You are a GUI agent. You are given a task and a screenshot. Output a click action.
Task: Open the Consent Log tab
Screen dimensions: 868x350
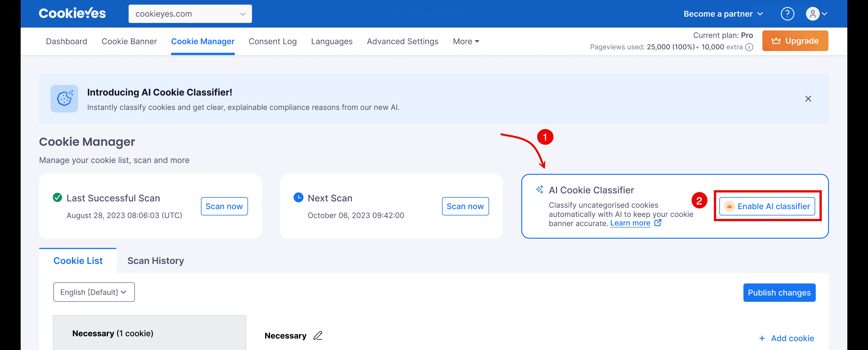pos(272,41)
